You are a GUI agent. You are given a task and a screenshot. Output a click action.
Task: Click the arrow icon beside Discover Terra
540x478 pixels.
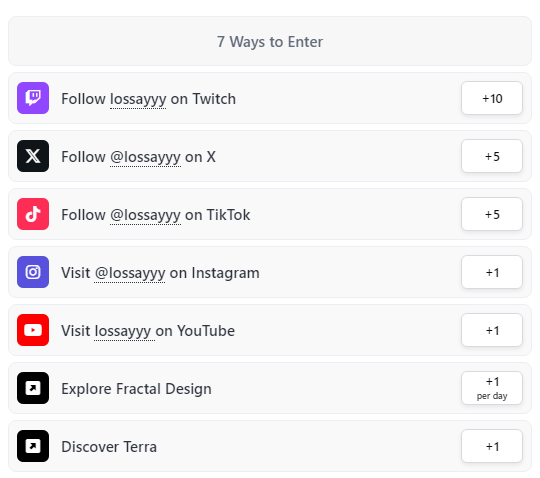pos(33,446)
